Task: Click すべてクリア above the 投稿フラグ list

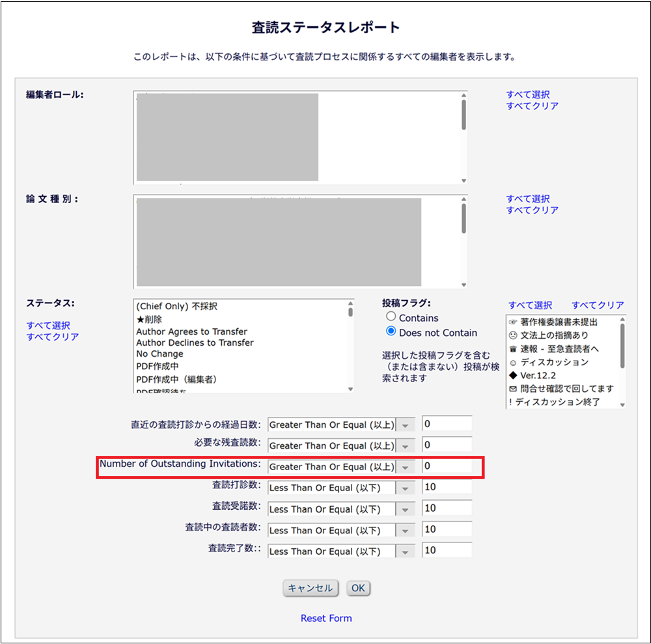Action: [x=598, y=305]
